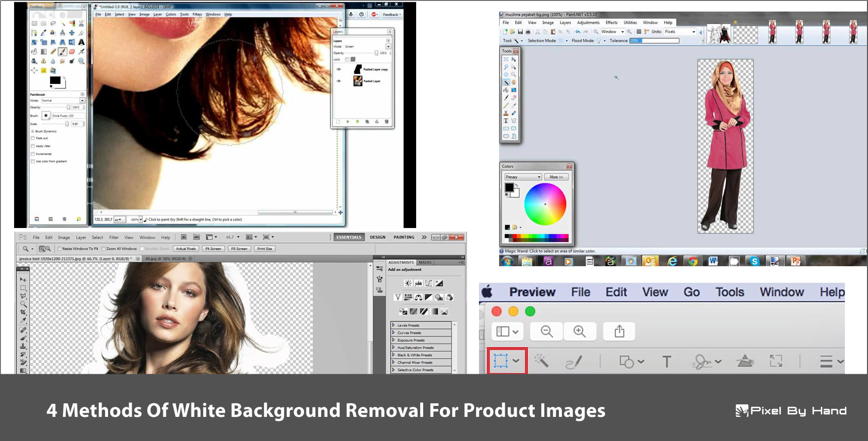This screenshot has width=868, height=441.
Task: Check Photoshop Zoom All Windows
Action: (104, 249)
